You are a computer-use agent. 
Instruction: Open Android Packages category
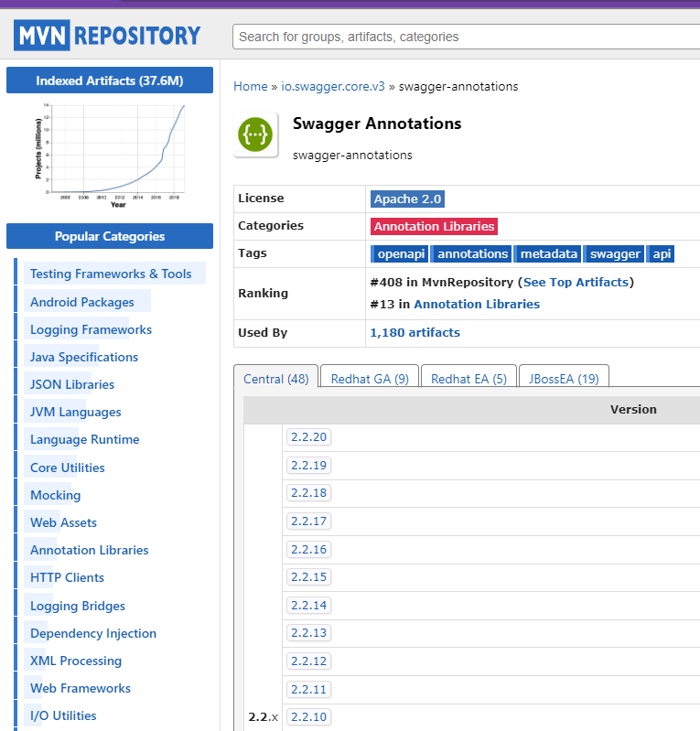pos(82,302)
